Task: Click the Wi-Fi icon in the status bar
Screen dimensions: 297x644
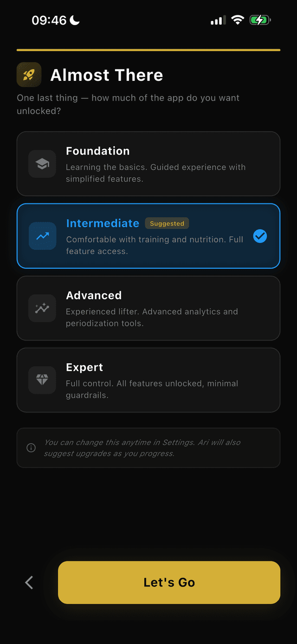Action: pos(238,20)
